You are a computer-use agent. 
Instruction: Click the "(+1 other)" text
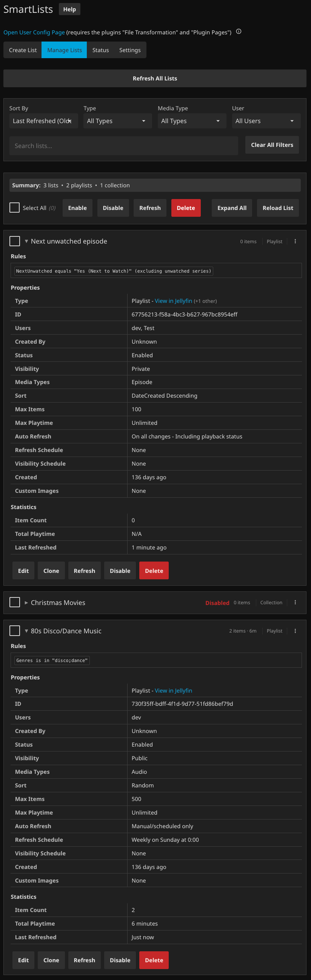point(205,301)
